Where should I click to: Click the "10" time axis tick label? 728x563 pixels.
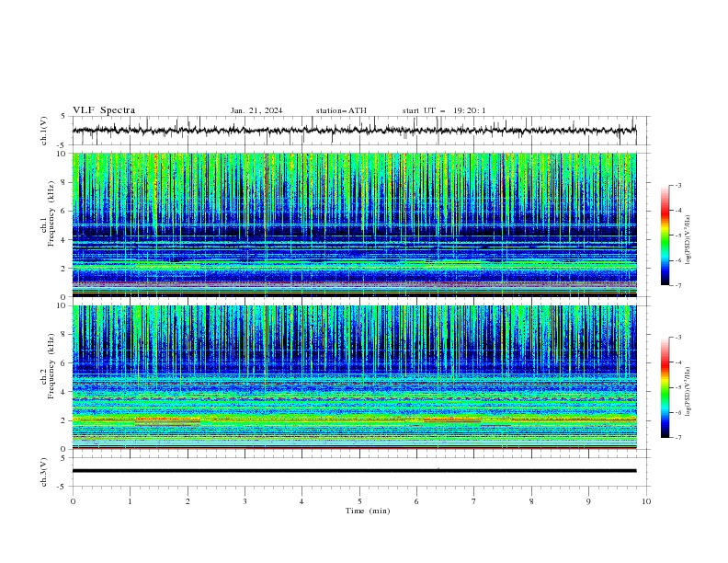tap(646, 501)
